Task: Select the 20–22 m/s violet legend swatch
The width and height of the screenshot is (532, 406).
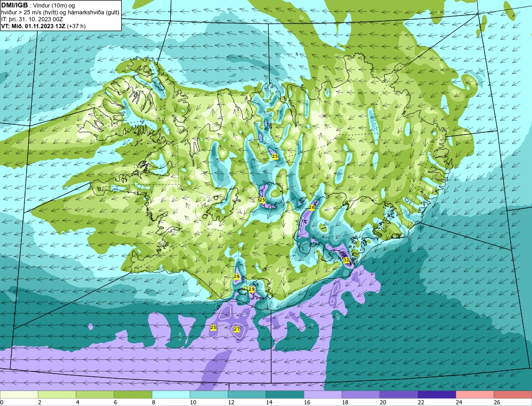Action: (x=399, y=395)
